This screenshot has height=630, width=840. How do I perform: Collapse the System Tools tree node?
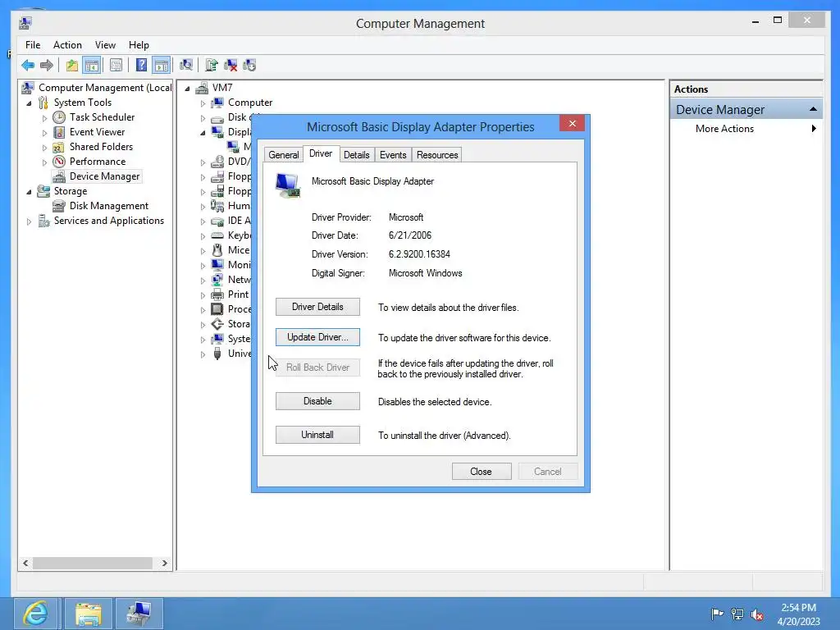(x=29, y=103)
